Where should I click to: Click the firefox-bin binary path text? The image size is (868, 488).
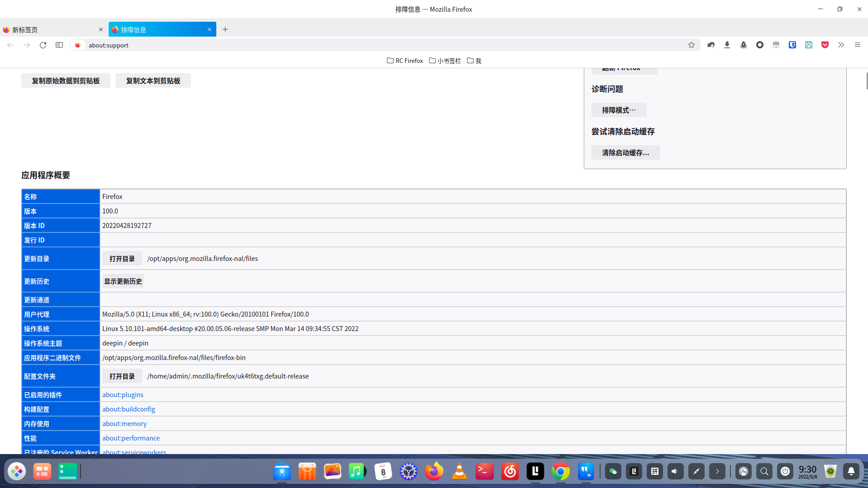(174, 358)
